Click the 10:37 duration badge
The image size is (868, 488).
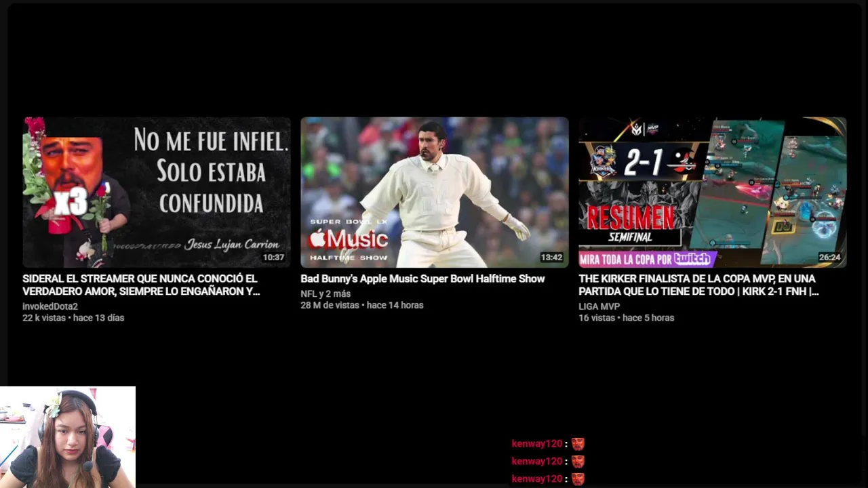[x=273, y=258]
